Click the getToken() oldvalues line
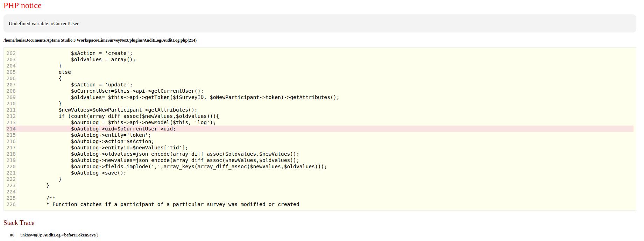Screen dimensions: 644x241 (x=205, y=97)
